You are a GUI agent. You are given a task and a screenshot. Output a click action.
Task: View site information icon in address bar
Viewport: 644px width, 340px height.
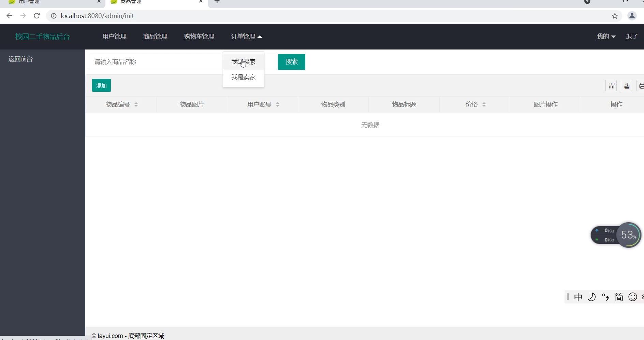coord(54,16)
